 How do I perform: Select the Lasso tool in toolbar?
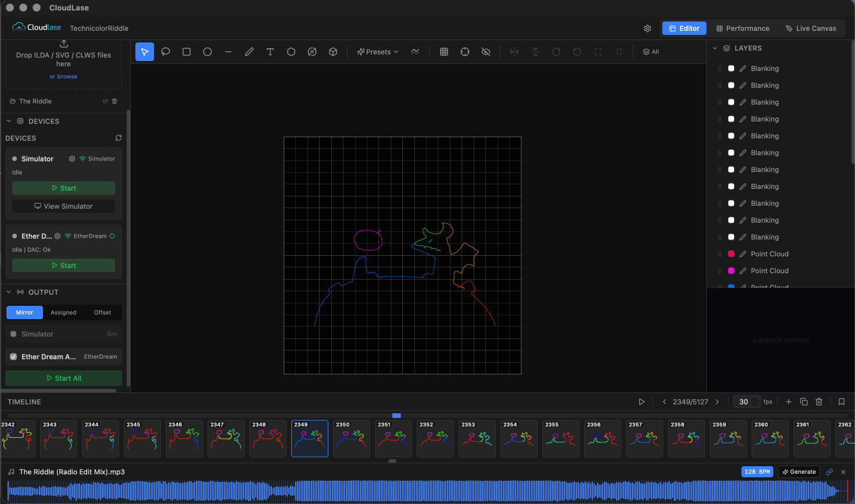click(x=166, y=52)
